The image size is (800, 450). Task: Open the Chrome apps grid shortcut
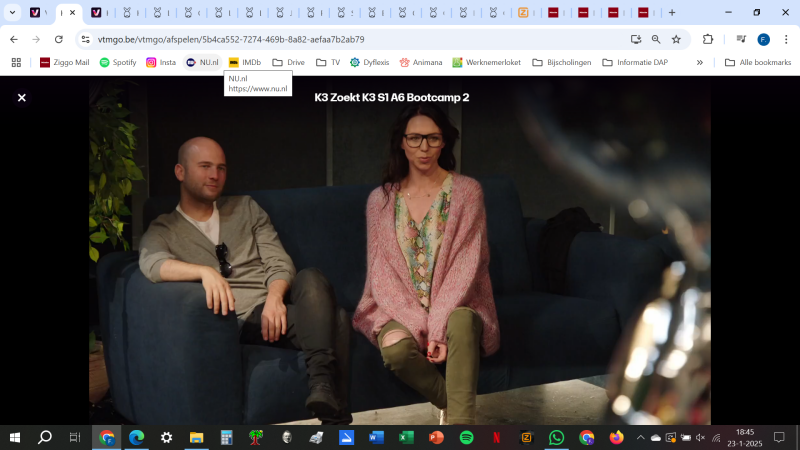(16, 62)
